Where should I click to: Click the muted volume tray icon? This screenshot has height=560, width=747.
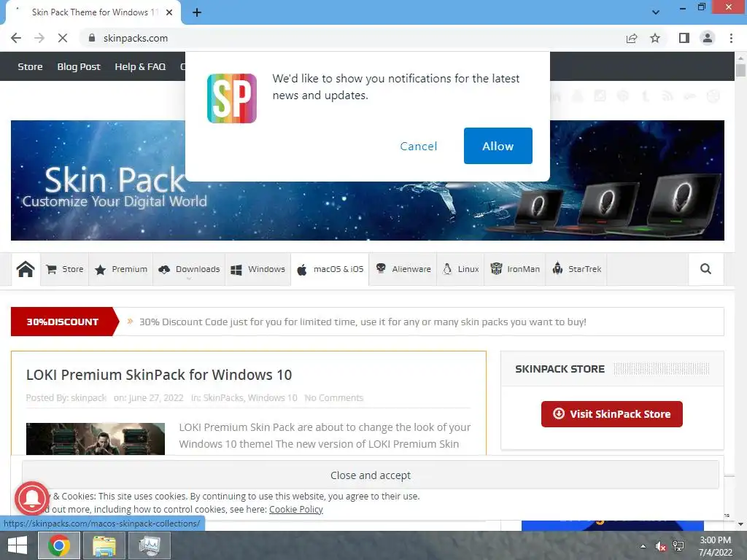click(660, 546)
